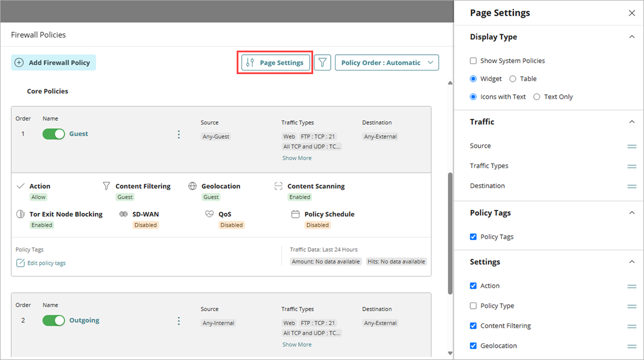
Task: Grab the Source row reorder handle
Action: [x=632, y=146]
